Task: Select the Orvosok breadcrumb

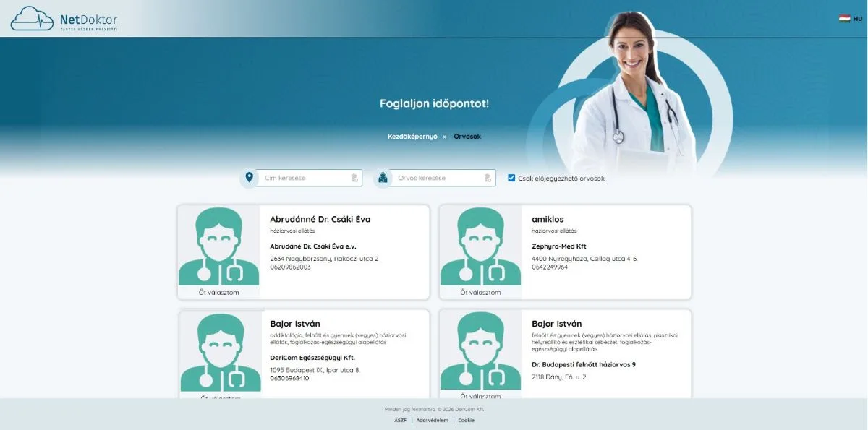Action: [467, 137]
